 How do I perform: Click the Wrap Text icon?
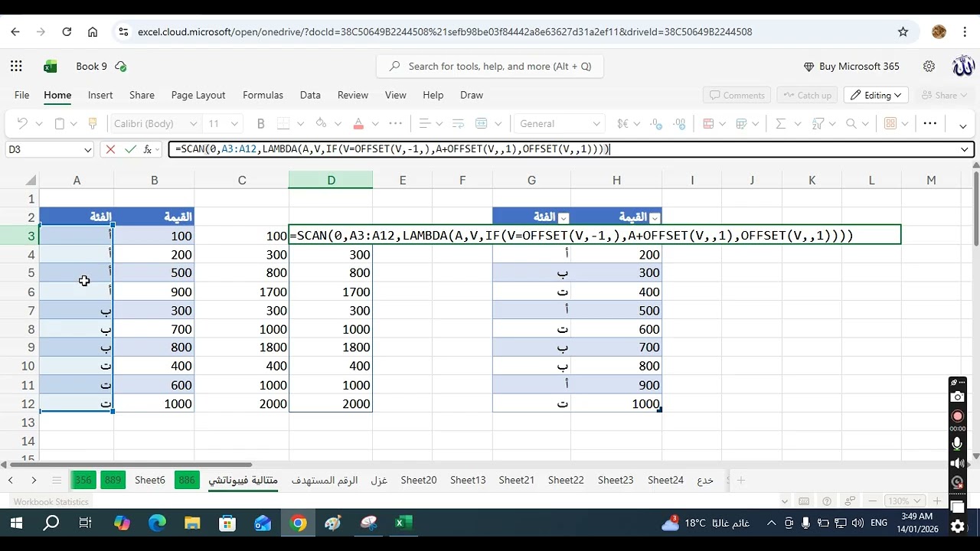[x=459, y=123]
